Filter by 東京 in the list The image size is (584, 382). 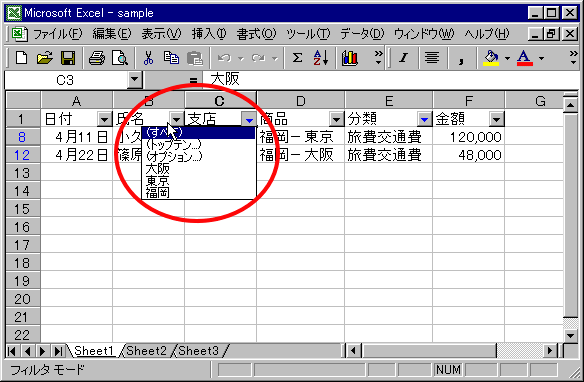click(199, 181)
